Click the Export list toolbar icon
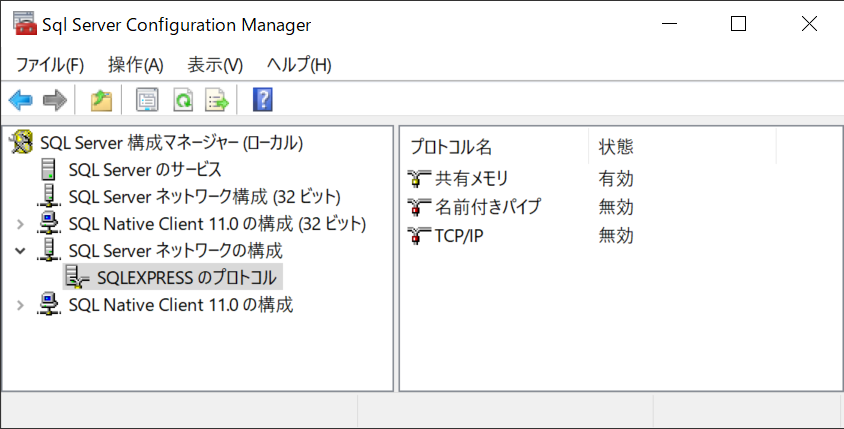The image size is (844, 429). 217,100
